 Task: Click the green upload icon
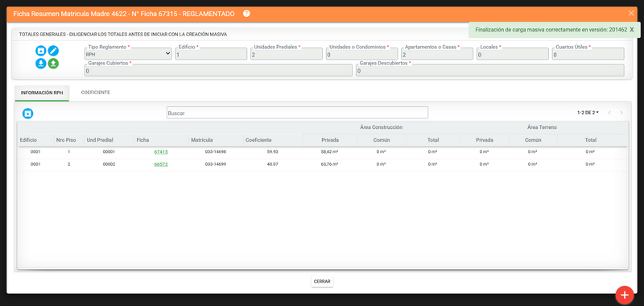click(53, 64)
